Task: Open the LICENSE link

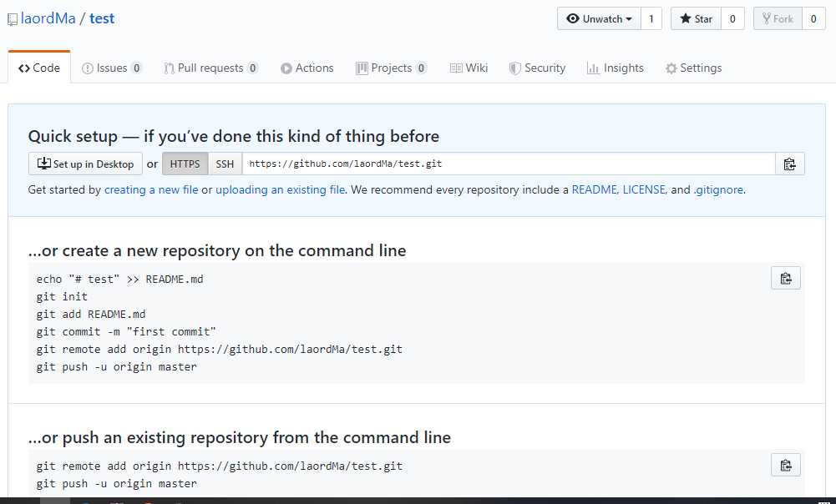Action: (645, 189)
